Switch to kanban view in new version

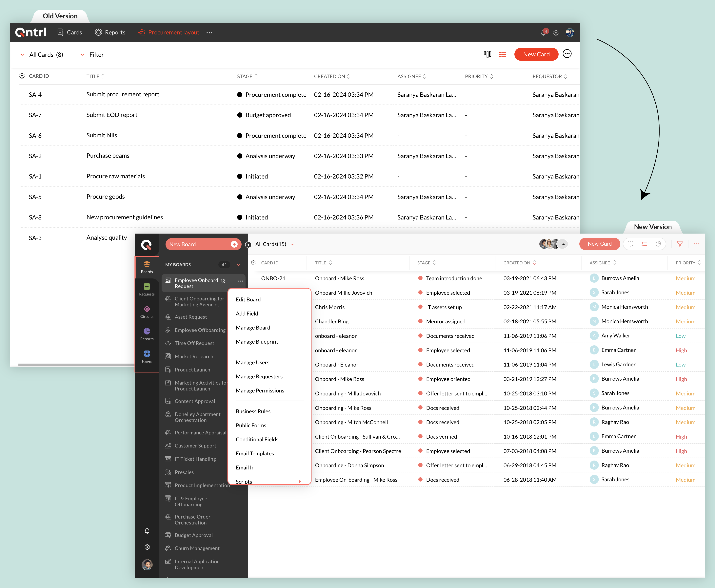[x=630, y=244]
